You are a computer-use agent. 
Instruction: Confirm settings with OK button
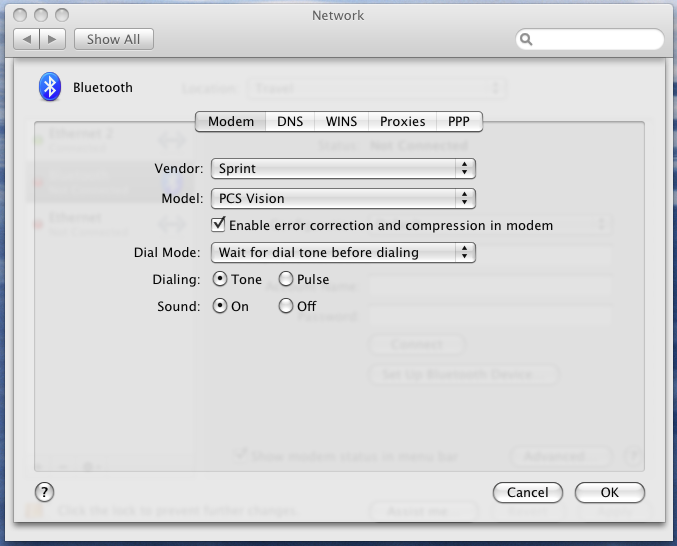pyautogui.click(x=610, y=492)
